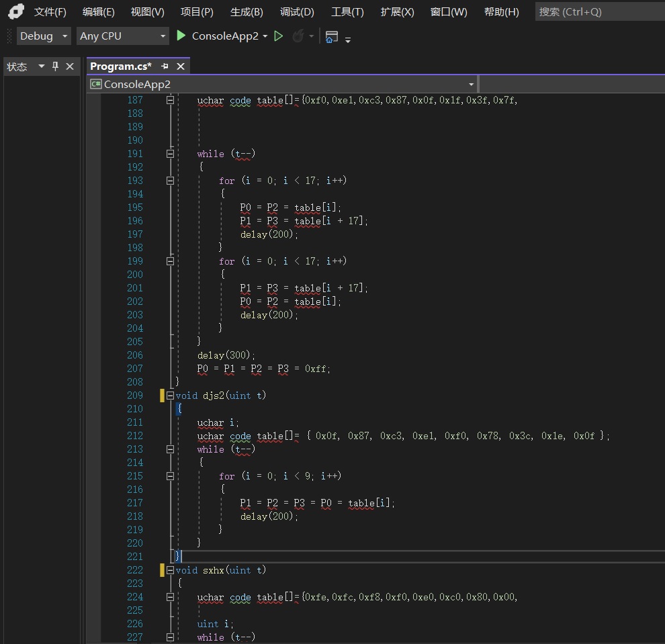Image resolution: width=665 pixels, height=644 pixels.
Task: Open the ConsoleApp2 start target dropdown arrow
Action: [x=265, y=36]
